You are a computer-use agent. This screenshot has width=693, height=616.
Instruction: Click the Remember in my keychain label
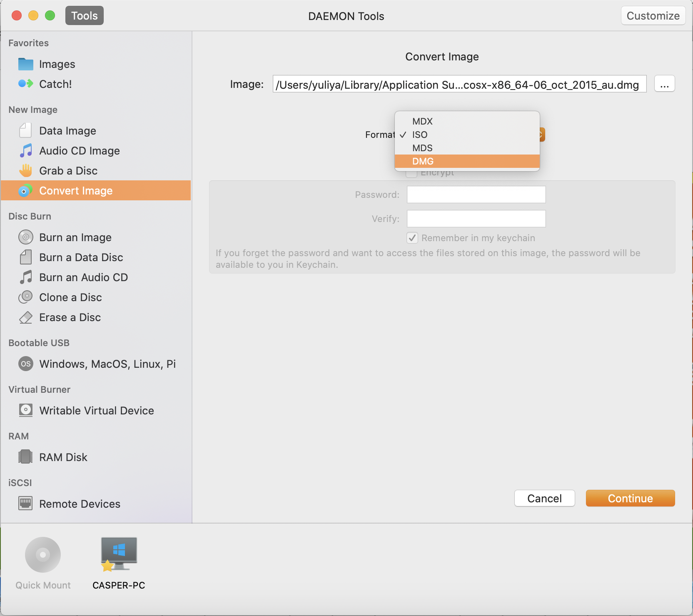click(x=478, y=238)
